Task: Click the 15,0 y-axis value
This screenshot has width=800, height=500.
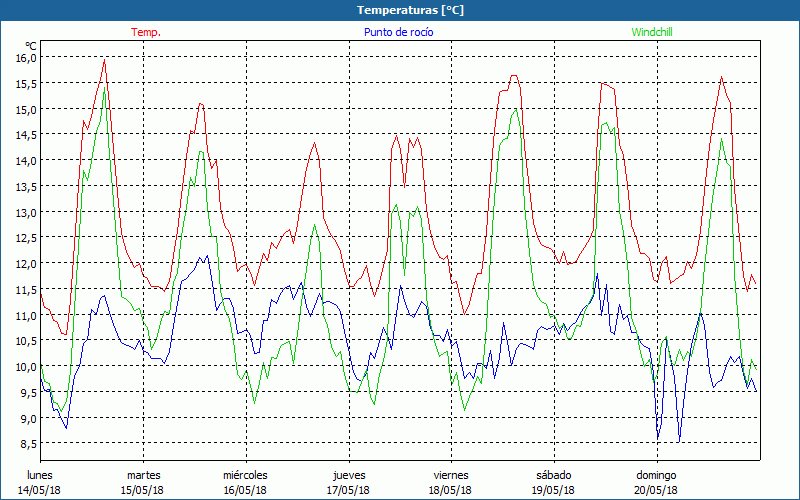Action: pos(27,109)
